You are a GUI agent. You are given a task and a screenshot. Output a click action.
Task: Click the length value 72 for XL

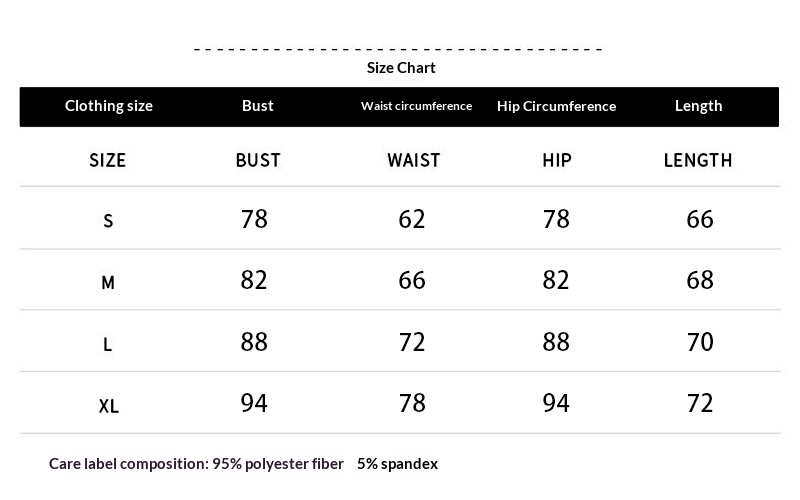click(x=700, y=404)
